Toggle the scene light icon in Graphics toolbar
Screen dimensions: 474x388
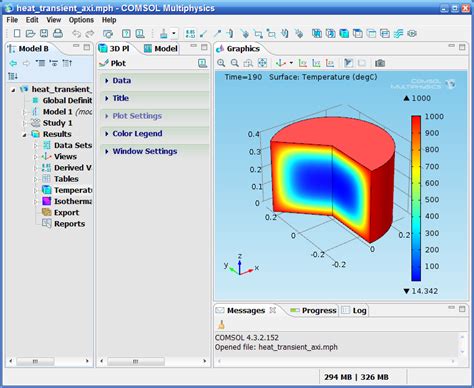click(348, 63)
